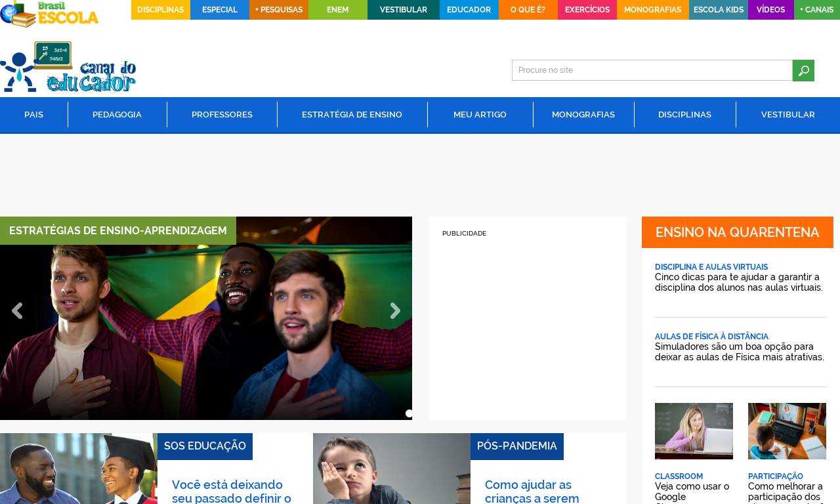
Task: Expand the + Canais top menu
Action: pyautogui.click(x=816, y=10)
